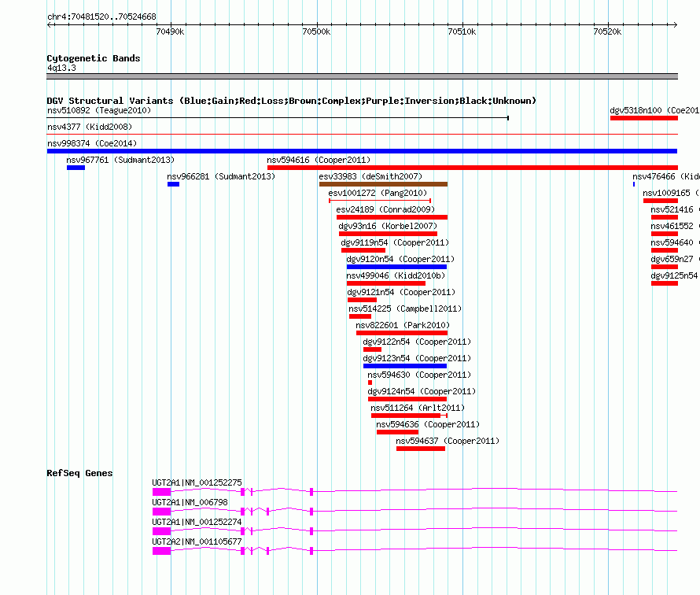Click the nsv4377 (Kidd2008) variant label

[x=89, y=127]
